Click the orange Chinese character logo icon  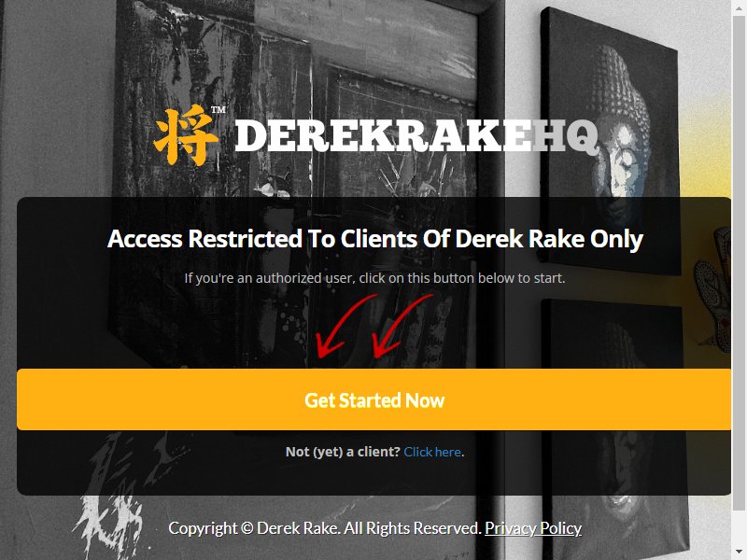(185, 135)
